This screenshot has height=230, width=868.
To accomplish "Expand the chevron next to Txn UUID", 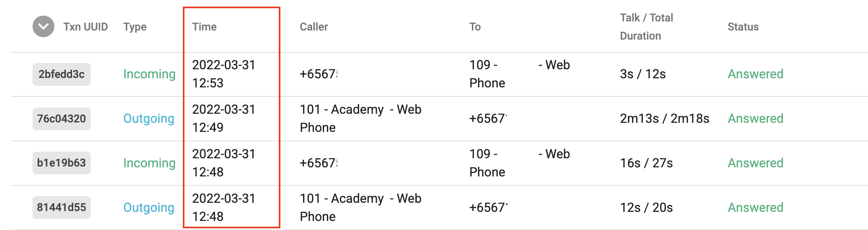I will [x=43, y=27].
